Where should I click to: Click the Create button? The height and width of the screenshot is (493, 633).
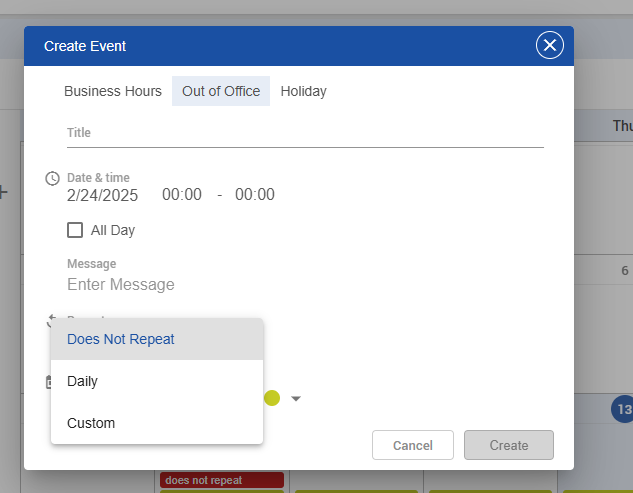pyautogui.click(x=508, y=445)
